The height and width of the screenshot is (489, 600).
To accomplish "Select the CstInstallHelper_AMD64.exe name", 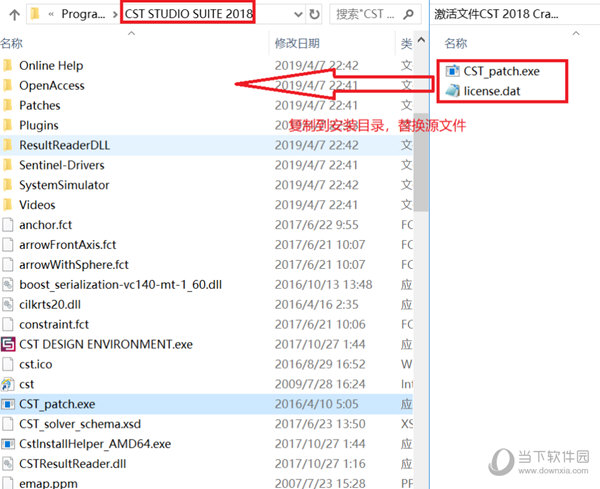I will pos(95,443).
